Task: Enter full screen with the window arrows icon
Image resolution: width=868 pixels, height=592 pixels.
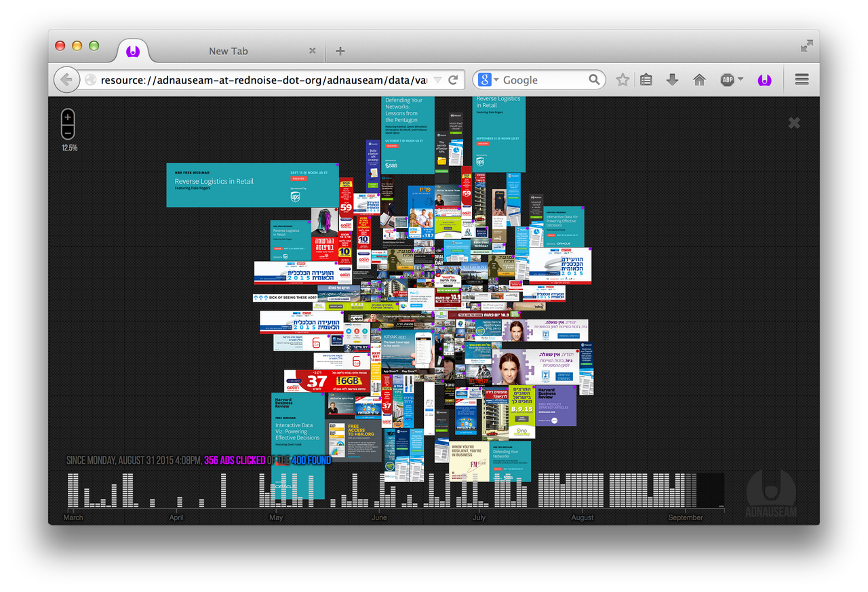Action: tap(806, 46)
